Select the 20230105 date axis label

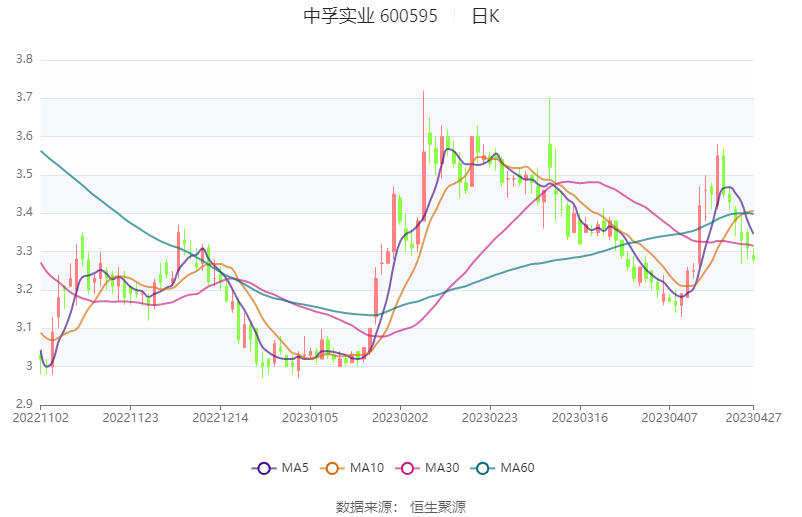coord(310,416)
